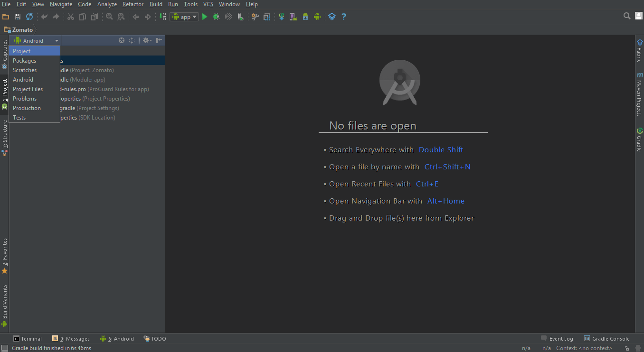The height and width of the screenshot is (352, 644).
Task: Click the Redo arrow icon
Action: pos(56,17)
